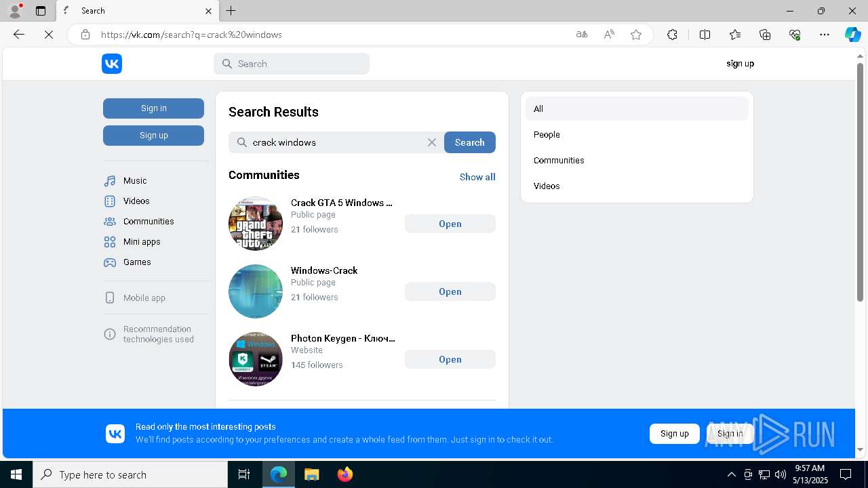
Task: Stop page loading in the browser toolbar
Action: (x=49, y=35)
